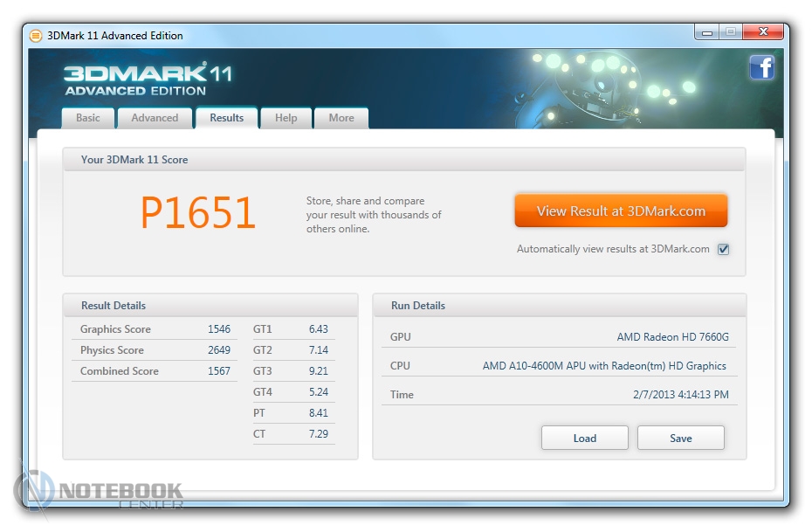Screen dimensions: 812x532
Task: Open the Advanced tab
Action: [x=155, y=118]
